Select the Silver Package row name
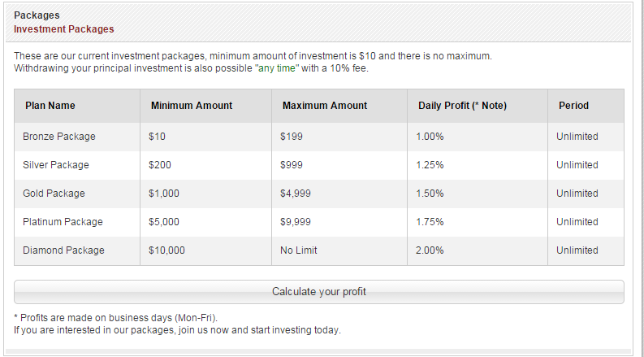 pos(56,165)
